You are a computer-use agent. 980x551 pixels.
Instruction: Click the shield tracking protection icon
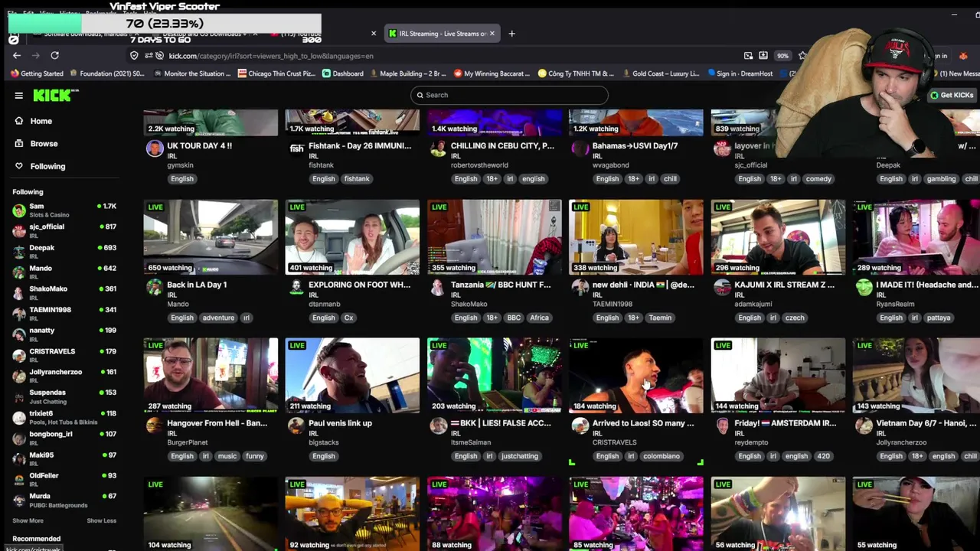click(134, 55)
